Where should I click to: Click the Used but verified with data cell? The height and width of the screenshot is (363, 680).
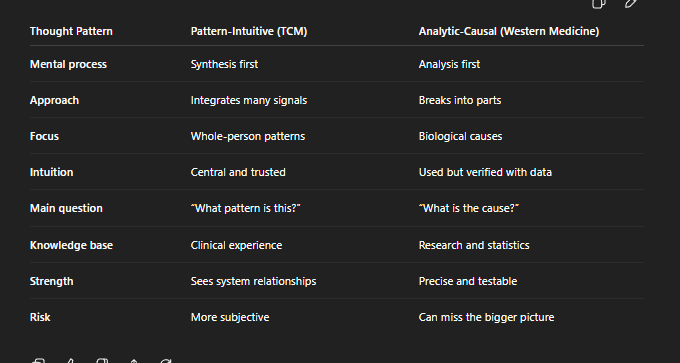485,172
